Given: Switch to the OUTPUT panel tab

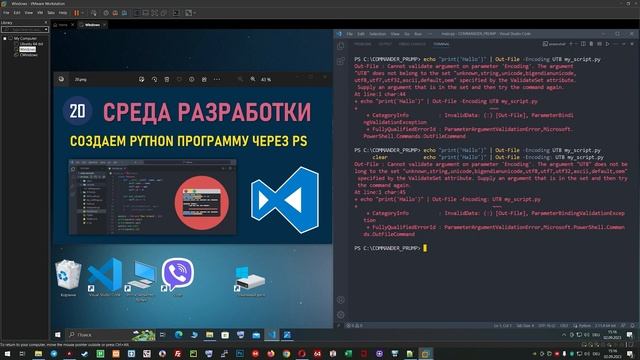Looking at the screenshot, I should click(385, 44).
